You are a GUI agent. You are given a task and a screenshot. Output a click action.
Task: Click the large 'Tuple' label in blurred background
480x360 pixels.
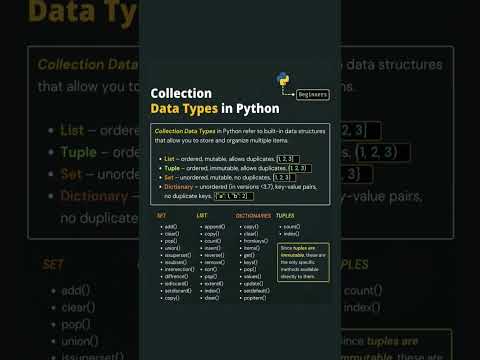point(79,153)
